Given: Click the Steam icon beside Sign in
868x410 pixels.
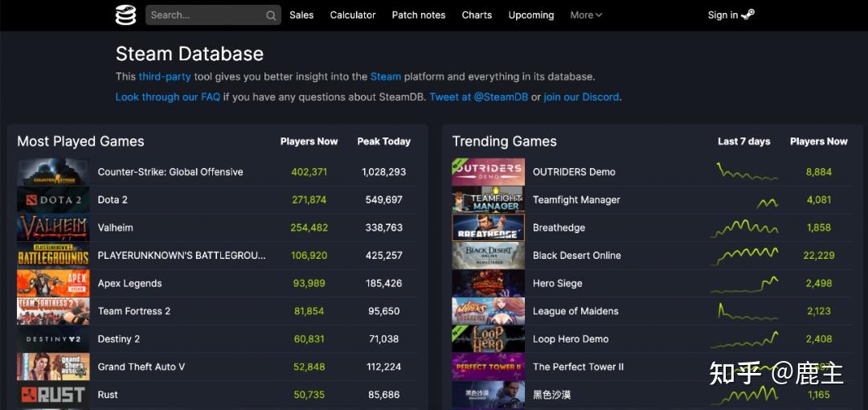Looking at the screenshot, I should (x=748, y=15).
